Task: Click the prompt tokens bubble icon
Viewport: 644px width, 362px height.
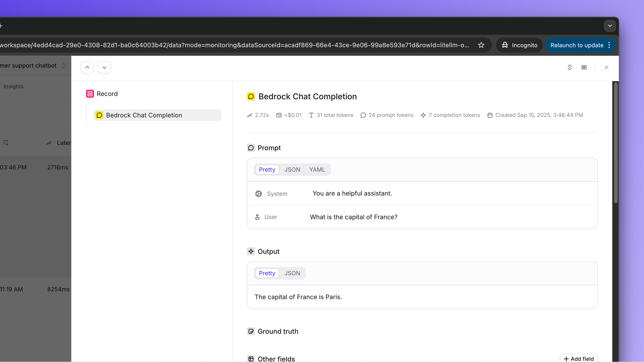Action: pyautogui.click(x=363, y=115)
